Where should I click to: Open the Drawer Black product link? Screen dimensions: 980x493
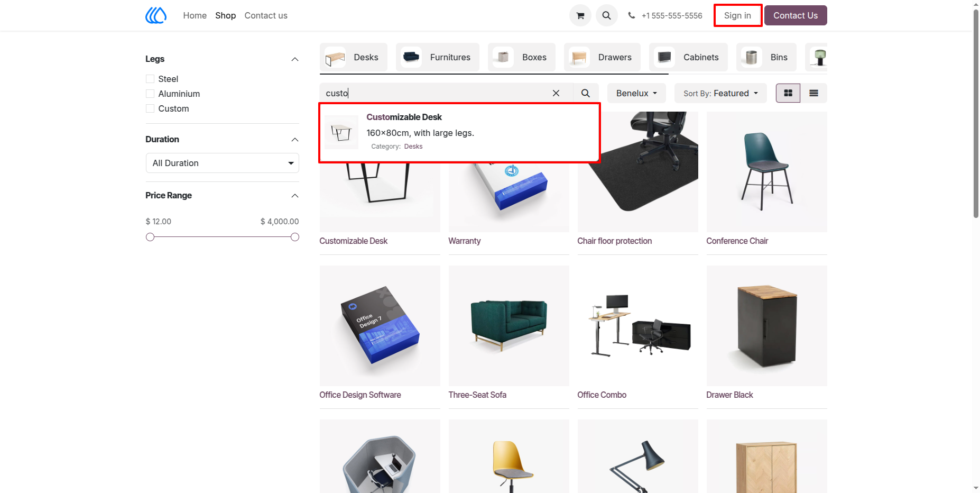(x=729, y=395)
